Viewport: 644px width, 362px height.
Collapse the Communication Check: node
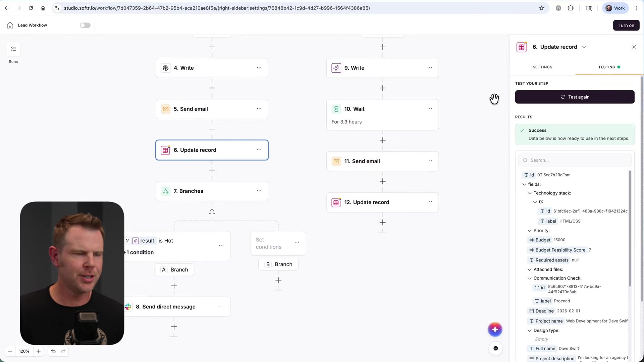530,278
